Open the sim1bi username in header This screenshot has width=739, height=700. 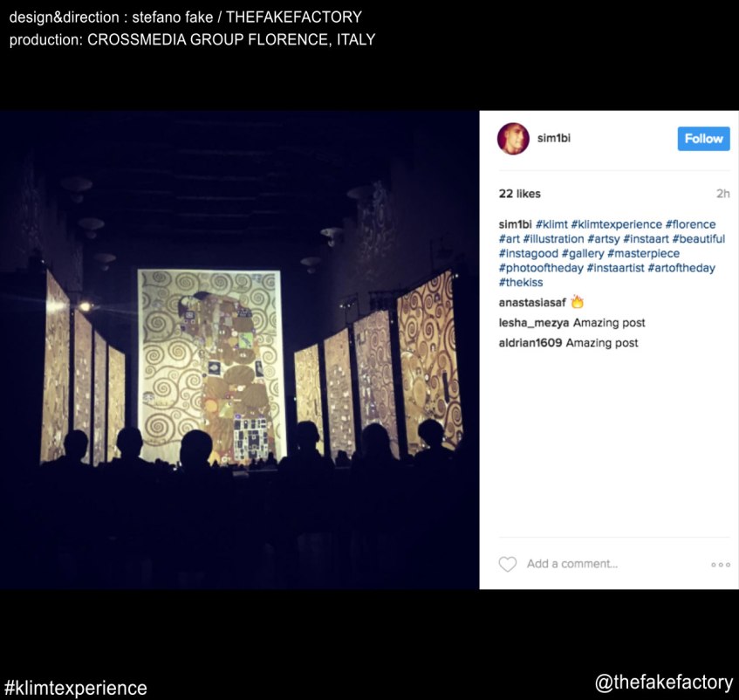pos(554,138)
